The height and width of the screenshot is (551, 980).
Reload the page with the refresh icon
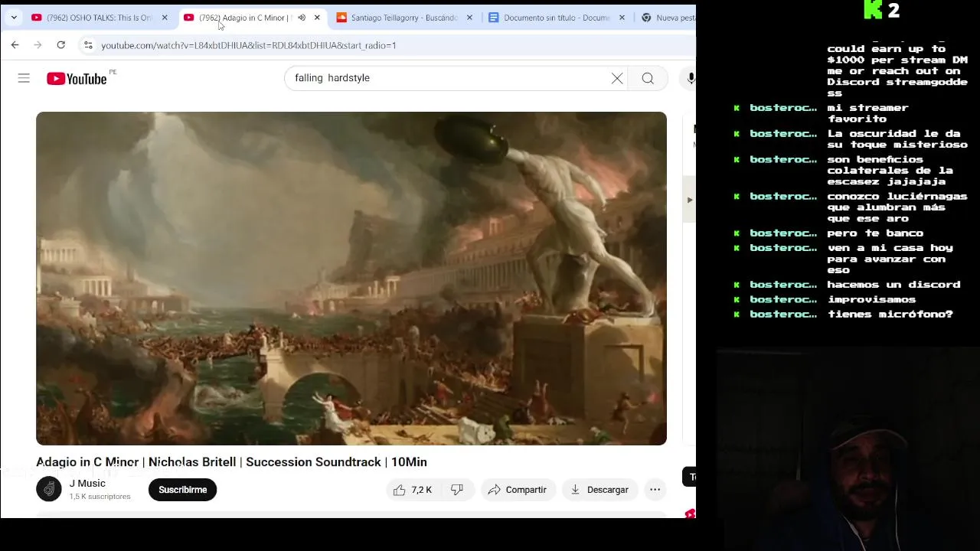tap(60, 45)
